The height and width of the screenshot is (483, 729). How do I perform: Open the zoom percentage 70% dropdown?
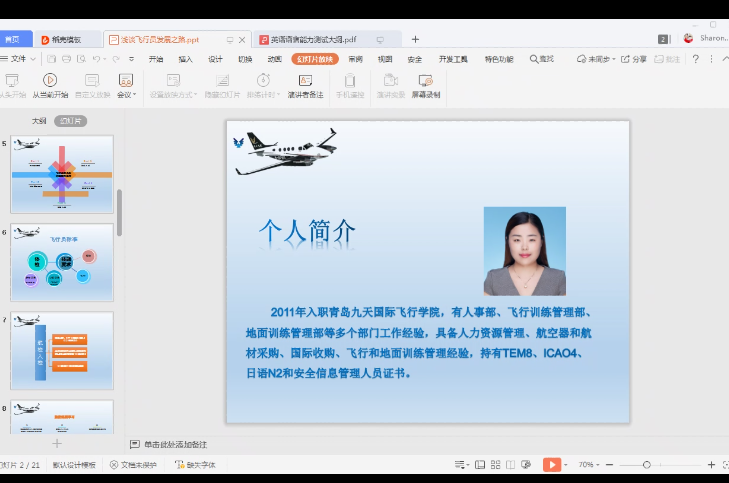[589, 465]
